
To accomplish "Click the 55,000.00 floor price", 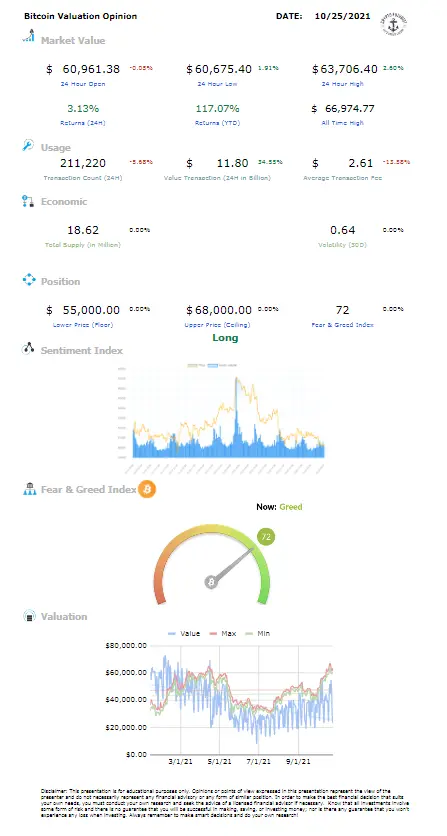I will click(91, 310).
